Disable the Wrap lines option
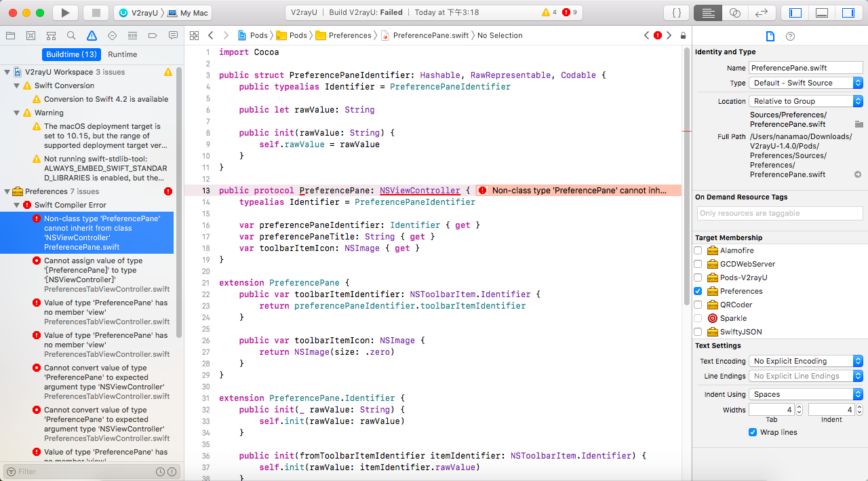 pyautogui.click(x=753, y=432)
